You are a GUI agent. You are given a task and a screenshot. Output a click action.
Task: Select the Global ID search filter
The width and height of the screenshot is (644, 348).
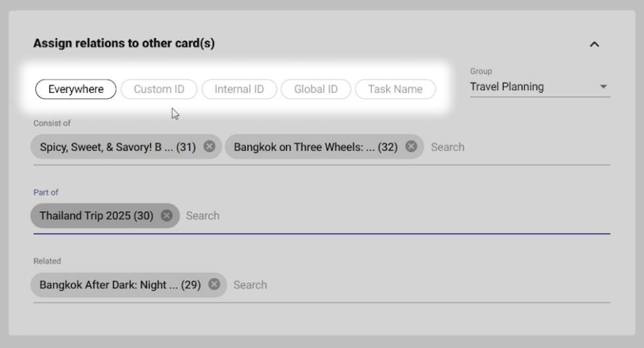[316, 89]
